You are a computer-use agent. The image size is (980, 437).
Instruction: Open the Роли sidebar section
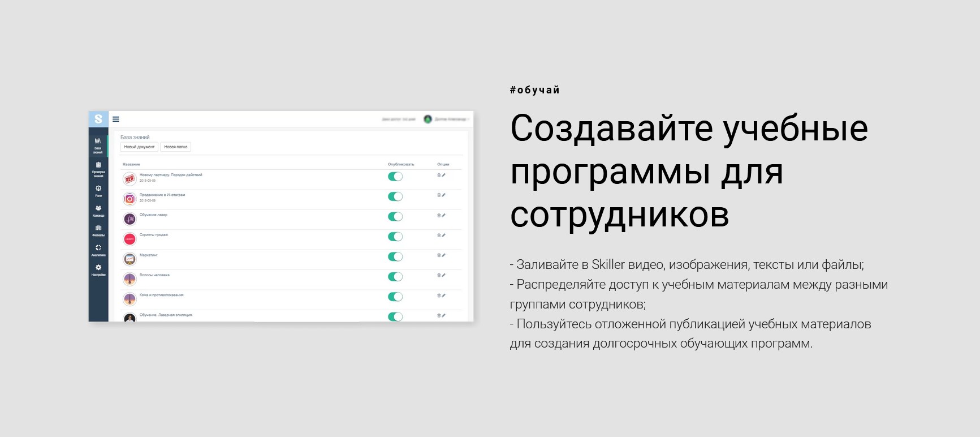pos(98,191)
